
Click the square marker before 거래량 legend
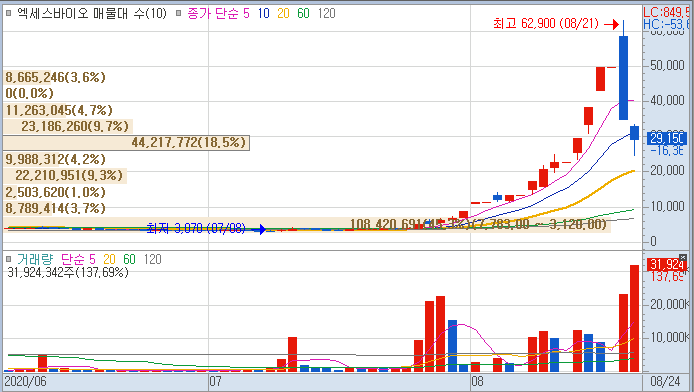(x=8, y=259)
